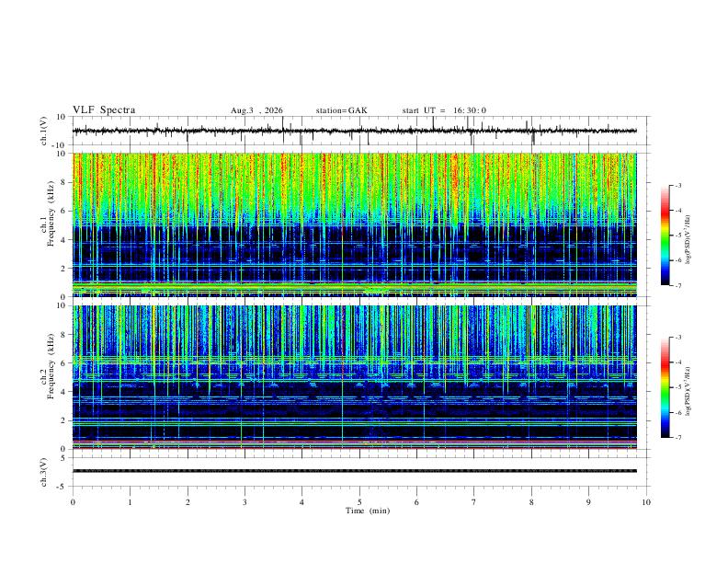Image resolution: width=728 pixels, height=563 pixels.
Task: Click the ch.1 spectrogram panel
Action: [355, 224]
